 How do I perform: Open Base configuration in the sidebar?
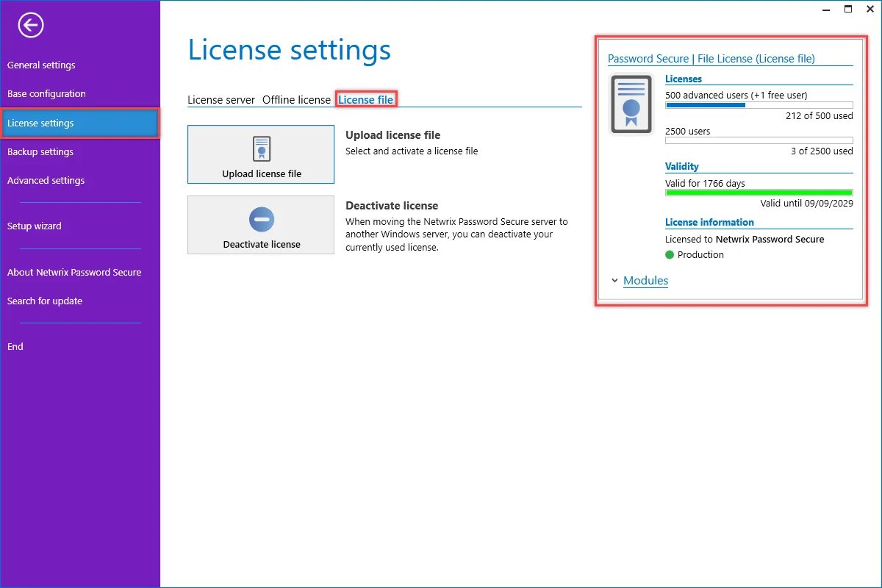pos(46,94)
